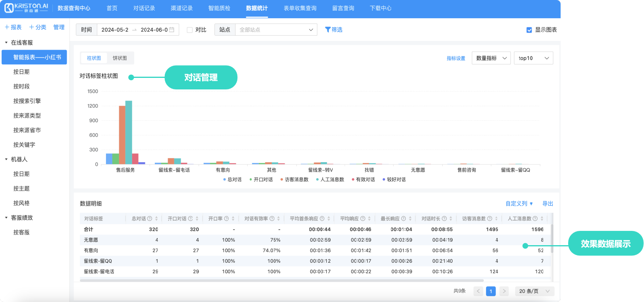This screenshot has height=302, width=644.
Task: Open 指标设置 settings link
Action: 456,58
